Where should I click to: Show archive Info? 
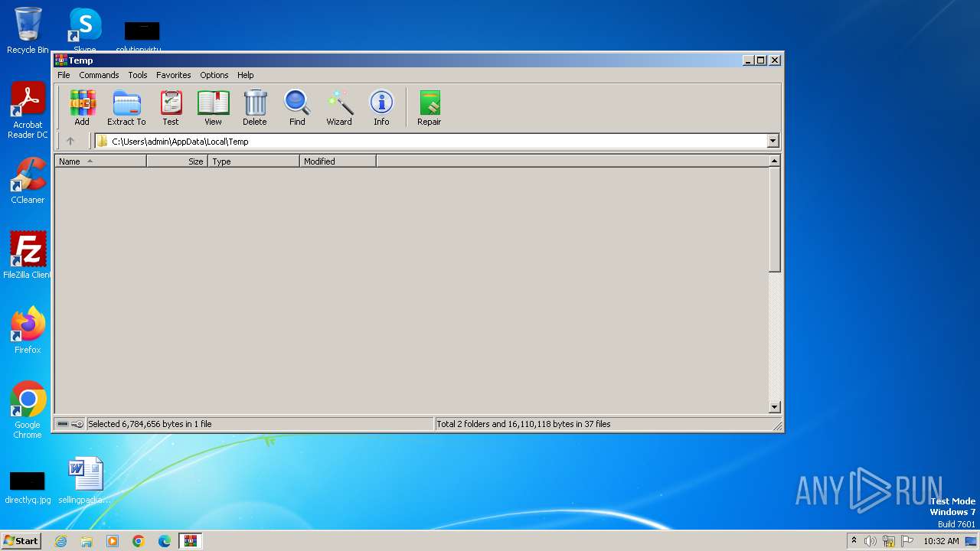pos(381,108)
